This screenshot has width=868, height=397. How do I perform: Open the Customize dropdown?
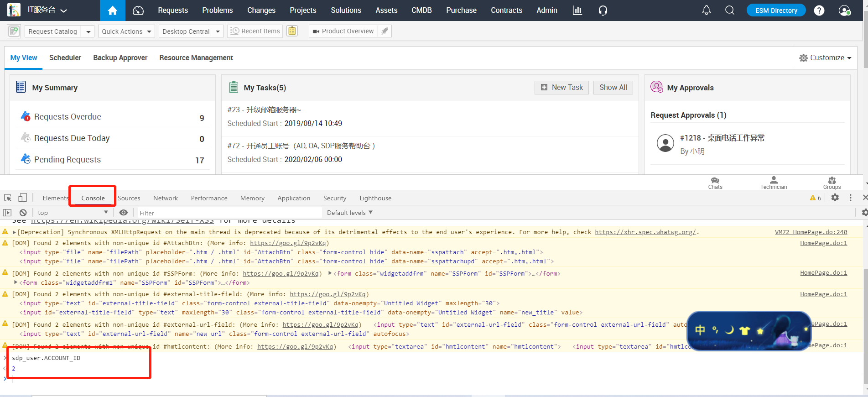(825, 57)
